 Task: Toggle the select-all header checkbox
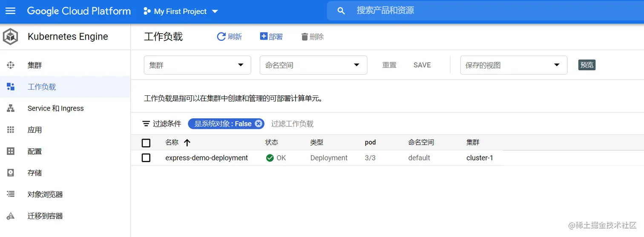click(x=146, y=143)
